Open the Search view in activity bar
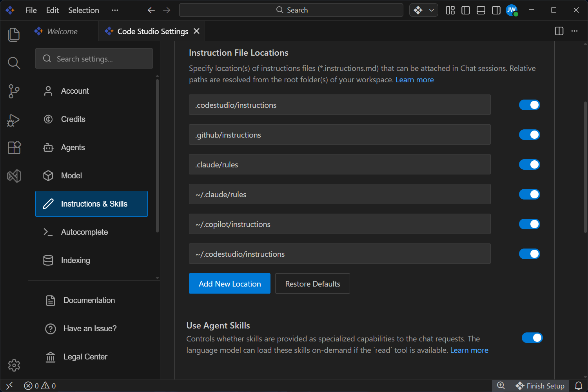The height and width of the screenshot is (392, 588). point(14,63)
